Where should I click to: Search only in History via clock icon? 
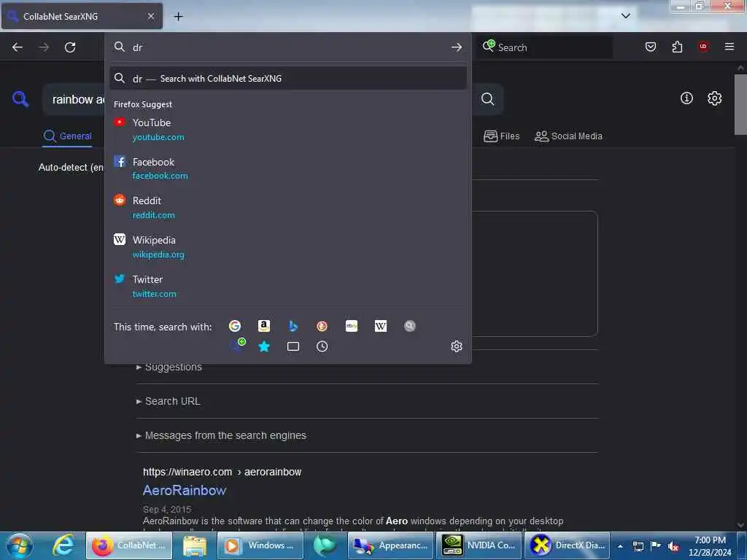(322, 346)
